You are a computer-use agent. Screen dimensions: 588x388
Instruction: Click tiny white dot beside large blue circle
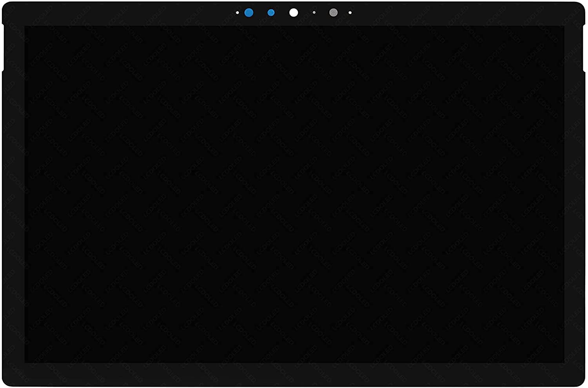[237, 13]
